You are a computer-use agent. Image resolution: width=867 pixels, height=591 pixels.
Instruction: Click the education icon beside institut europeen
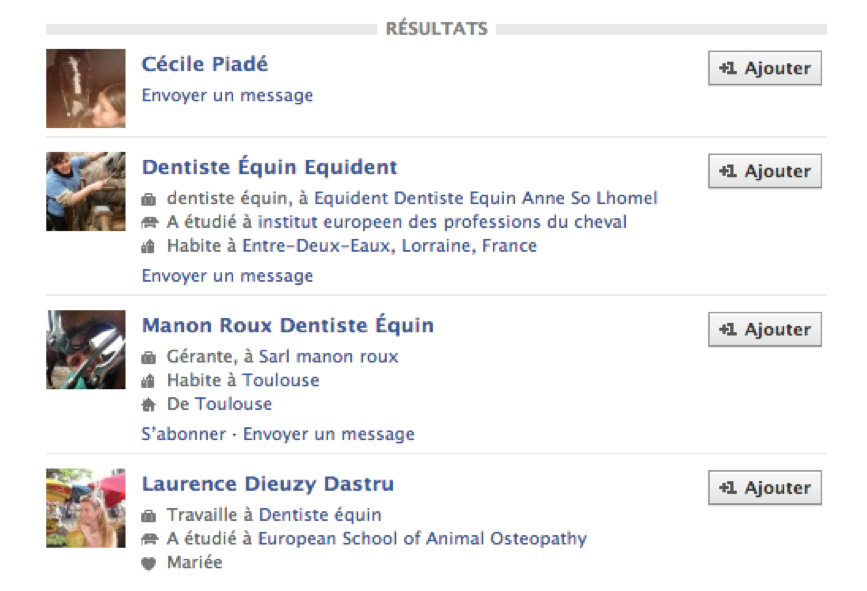pyautogui.click(x=149, y=222)
